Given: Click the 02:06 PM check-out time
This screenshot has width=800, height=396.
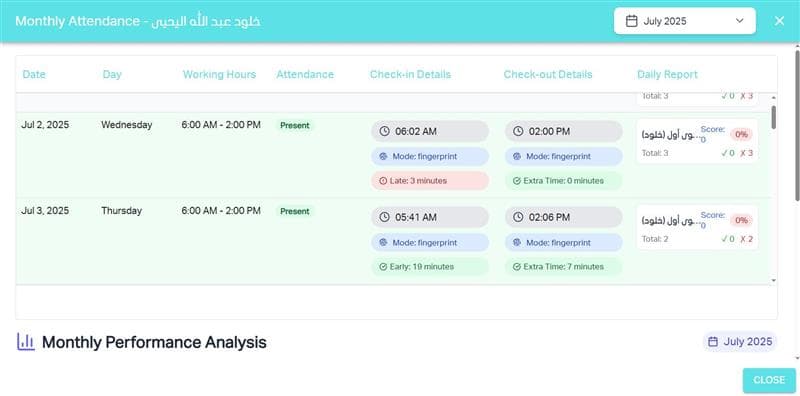Looking at the screenshot, I should click(x=549, y=217).
